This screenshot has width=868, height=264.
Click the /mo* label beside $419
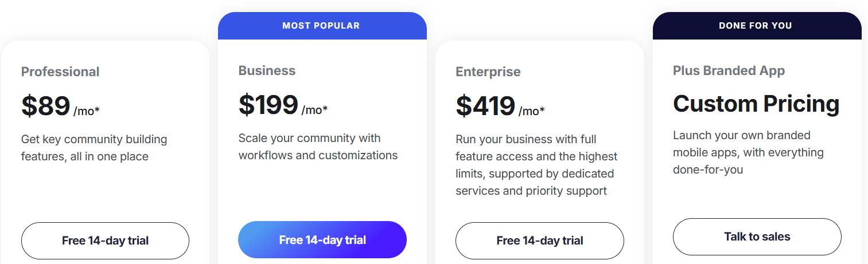(532, 111)
